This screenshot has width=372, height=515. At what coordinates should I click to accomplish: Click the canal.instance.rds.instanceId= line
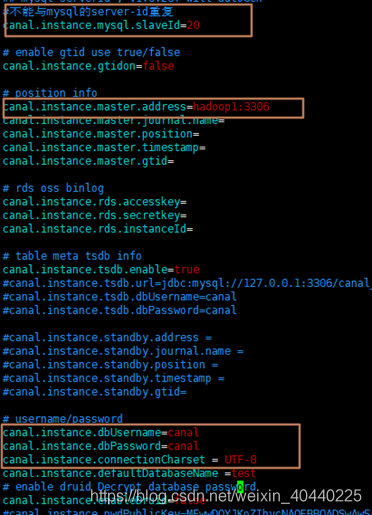click(x=98, y=229)
